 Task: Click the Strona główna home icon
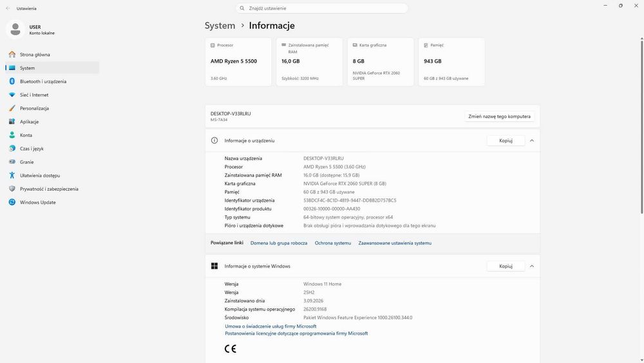pos(12,54)
